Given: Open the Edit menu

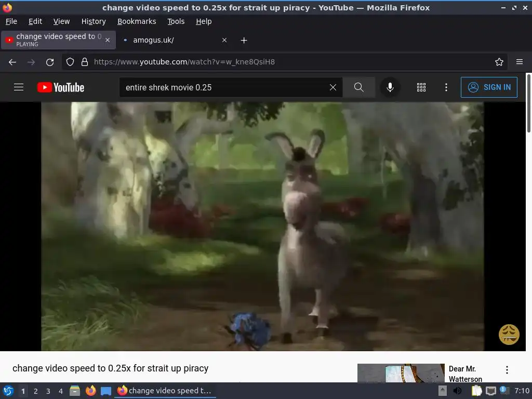Looking at the screenshot, I should pyautogui.click(x=35, y=21).
